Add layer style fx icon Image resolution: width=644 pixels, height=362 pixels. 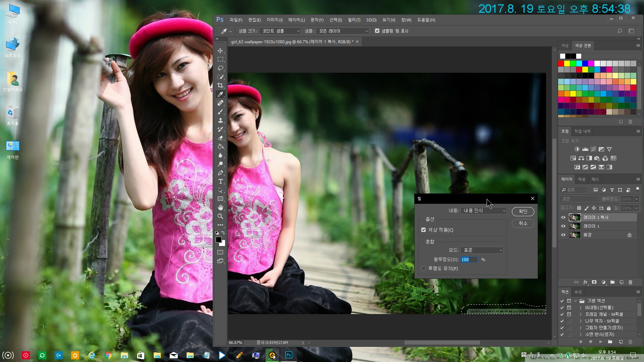pyautogui.click(x=585, y=282)
